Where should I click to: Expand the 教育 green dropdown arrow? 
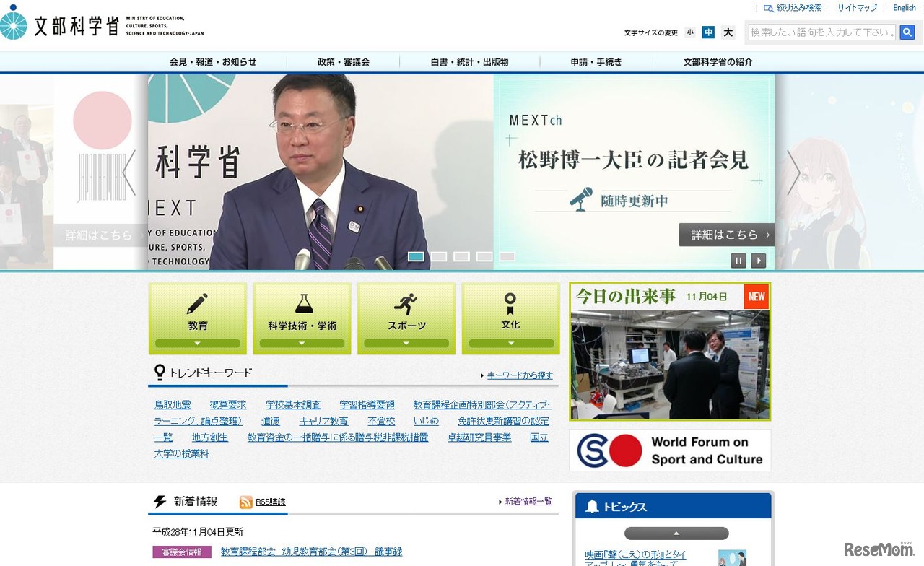click(x=197, y=344)
